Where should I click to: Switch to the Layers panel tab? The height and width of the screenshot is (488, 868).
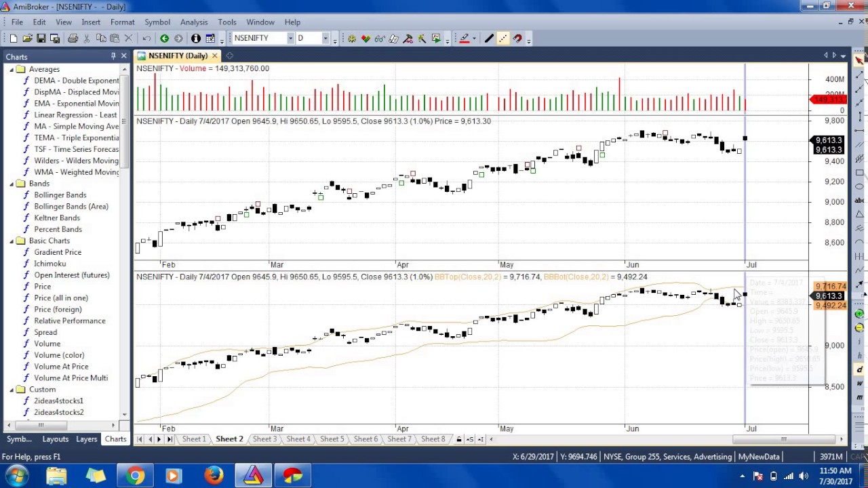pyautogui.click(x=86, y=439)
